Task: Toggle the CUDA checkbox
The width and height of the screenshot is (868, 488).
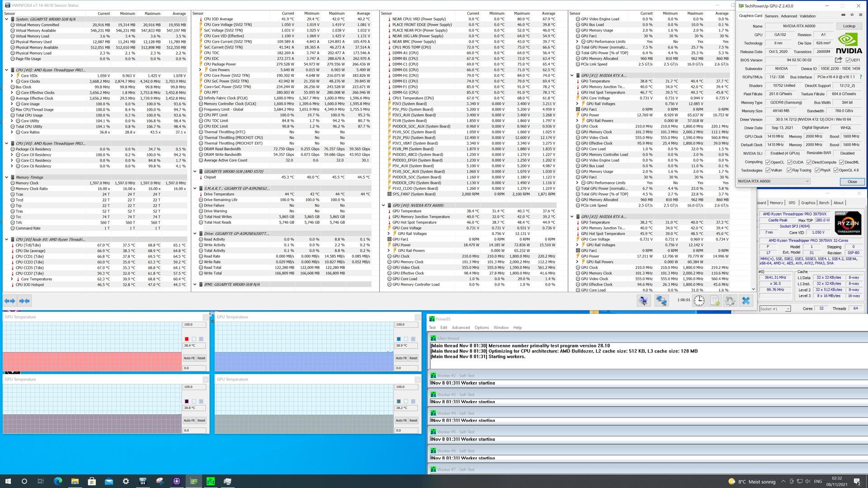Action: click(790, 162)
